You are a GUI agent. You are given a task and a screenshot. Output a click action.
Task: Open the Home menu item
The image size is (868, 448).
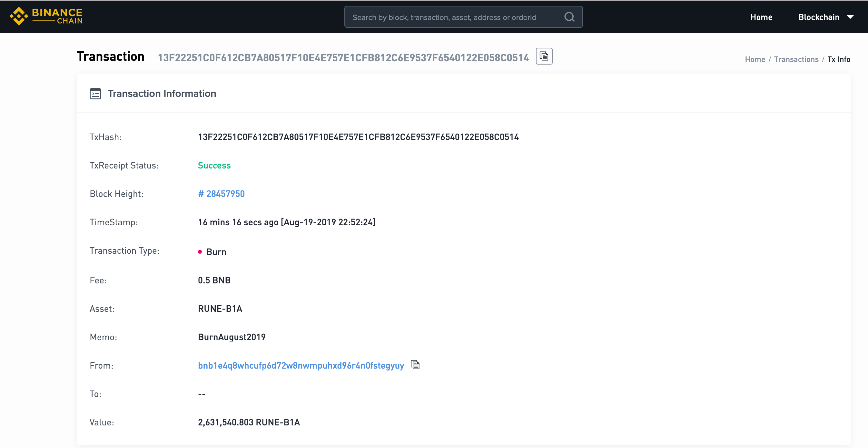(761, 17)
